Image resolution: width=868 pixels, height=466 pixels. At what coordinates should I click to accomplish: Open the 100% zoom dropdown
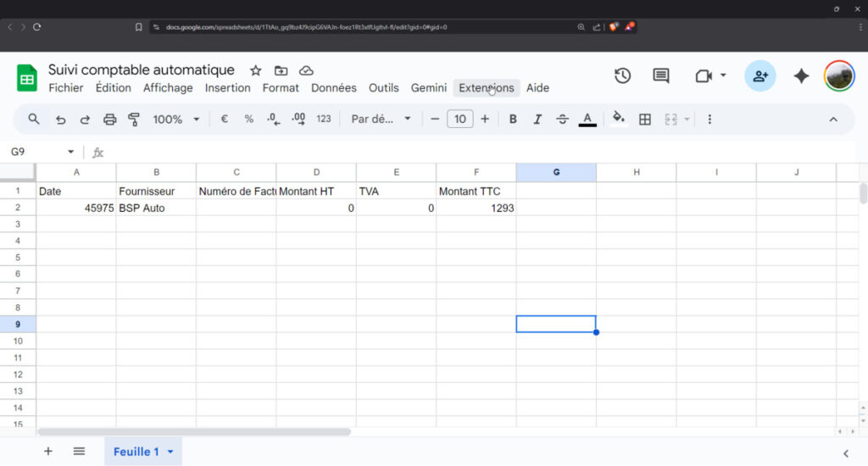176,119
